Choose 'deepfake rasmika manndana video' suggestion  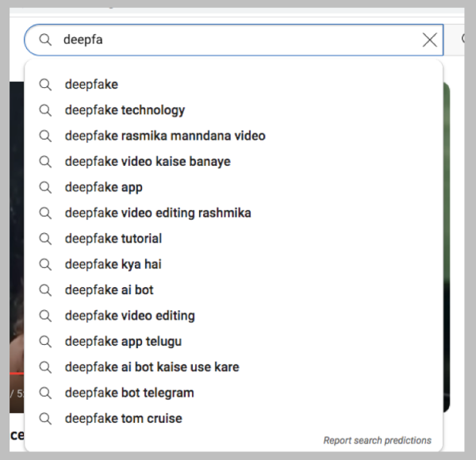[165, 136]
